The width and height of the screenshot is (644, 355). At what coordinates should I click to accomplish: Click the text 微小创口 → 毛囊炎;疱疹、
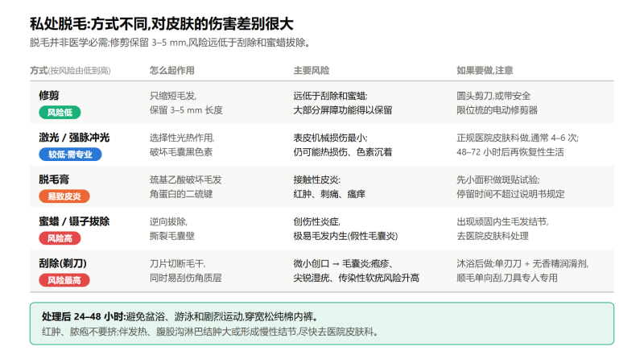343,264
